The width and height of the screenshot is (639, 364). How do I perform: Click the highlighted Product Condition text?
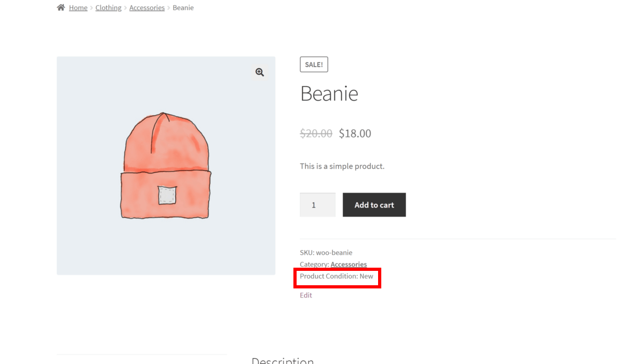(337, 276)
